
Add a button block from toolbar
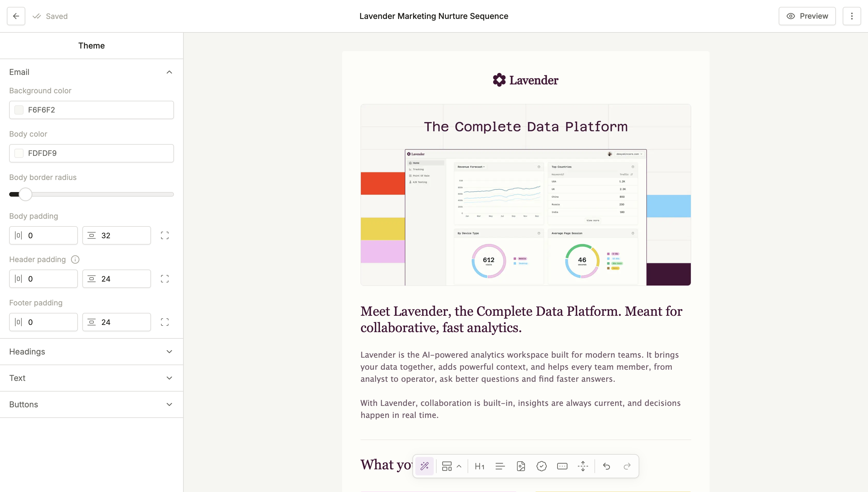point(562,466)
